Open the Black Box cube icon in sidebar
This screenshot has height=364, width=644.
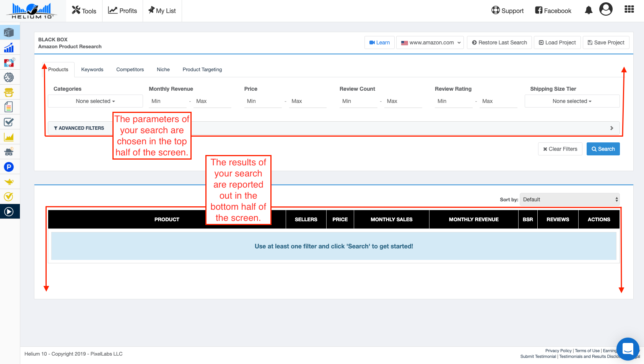click(x=9, y=33)
